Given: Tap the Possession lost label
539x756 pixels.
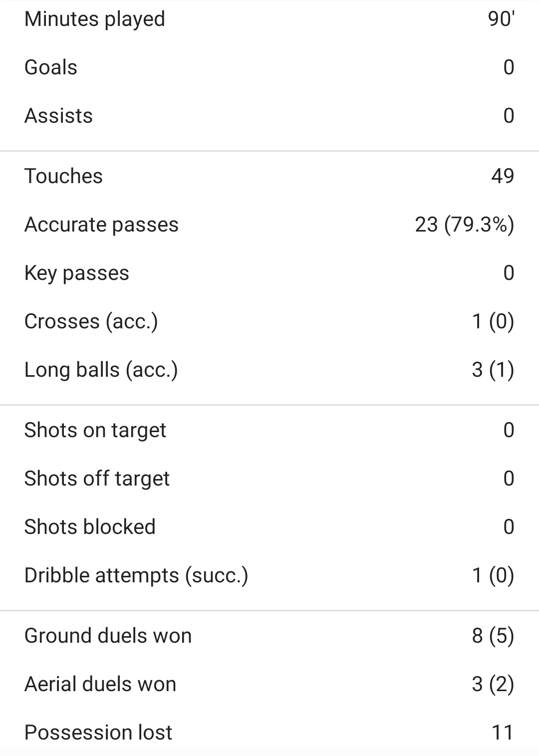Looking at the screenshot, I should (98, 733).
